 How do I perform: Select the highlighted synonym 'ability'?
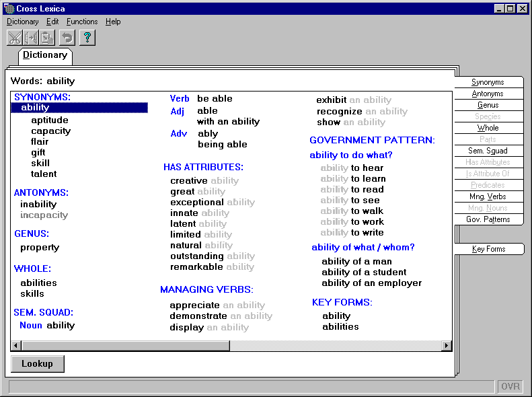(x=79, y=108)
